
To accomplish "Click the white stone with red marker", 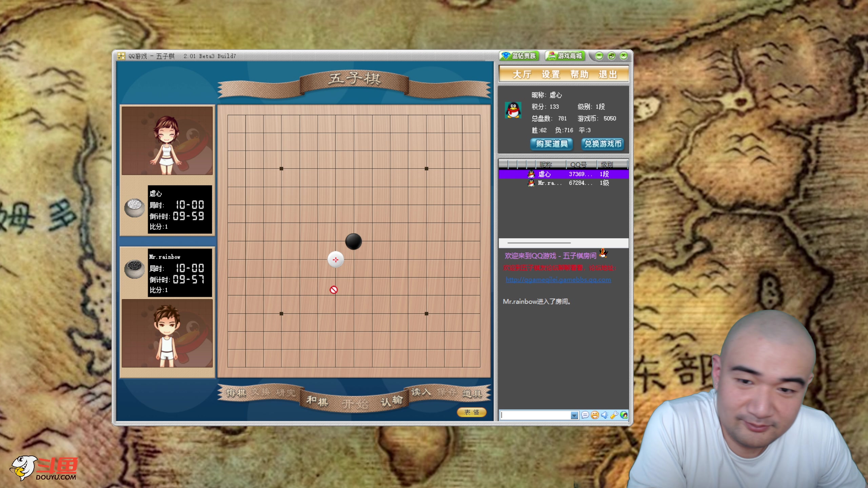I will click(x=336, y=260).
